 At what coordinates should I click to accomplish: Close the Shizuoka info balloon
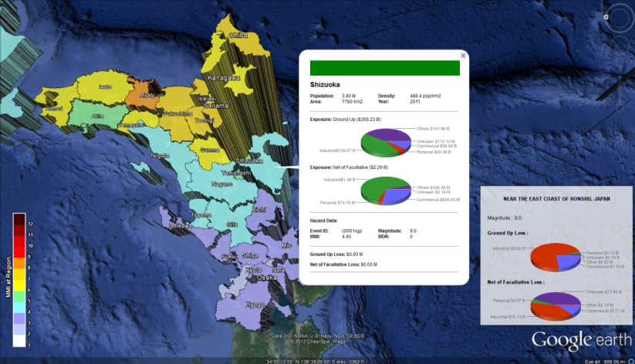point(463,56)
